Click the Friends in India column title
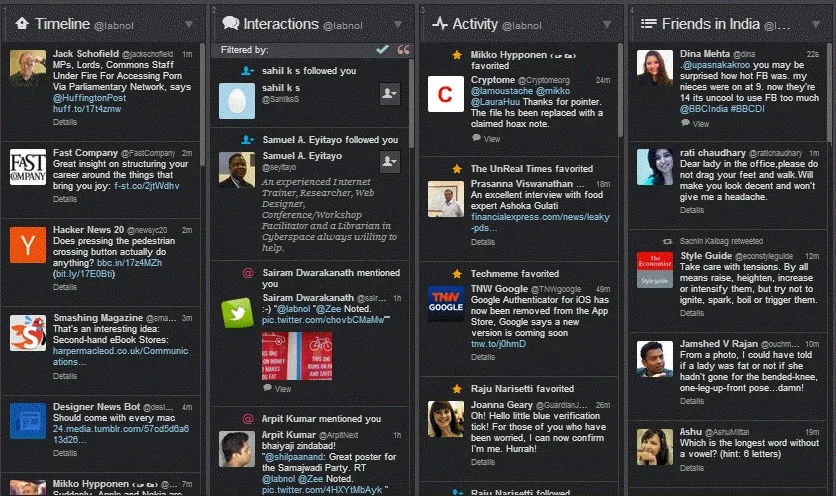Screen dimensions: 836x496 click(711, 24)
